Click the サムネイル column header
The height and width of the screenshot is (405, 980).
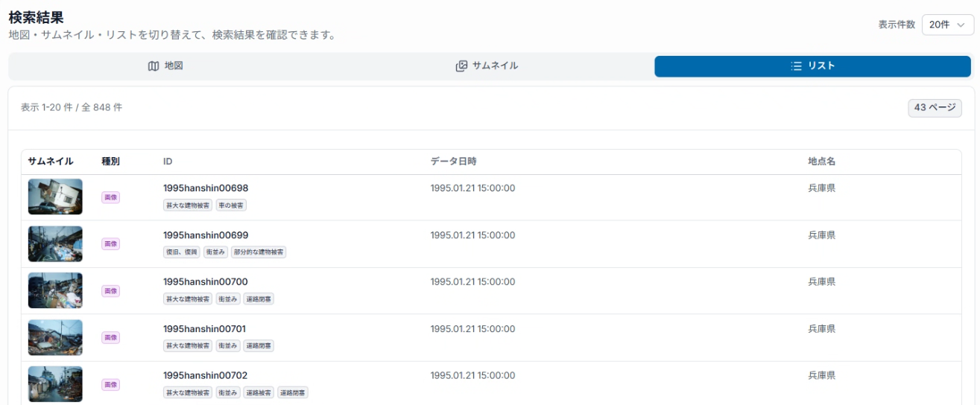pyautogui.click(x=51, y=162)
